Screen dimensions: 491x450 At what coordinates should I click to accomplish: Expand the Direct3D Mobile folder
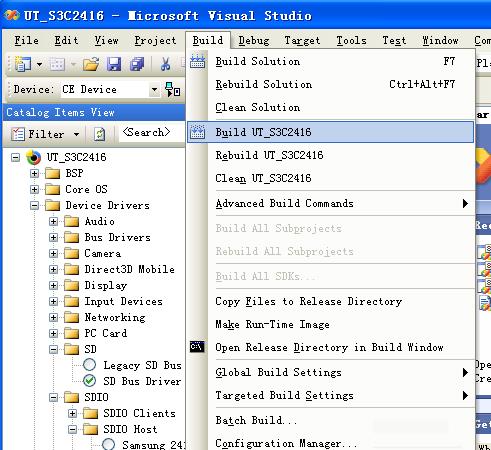coord(53,269)
